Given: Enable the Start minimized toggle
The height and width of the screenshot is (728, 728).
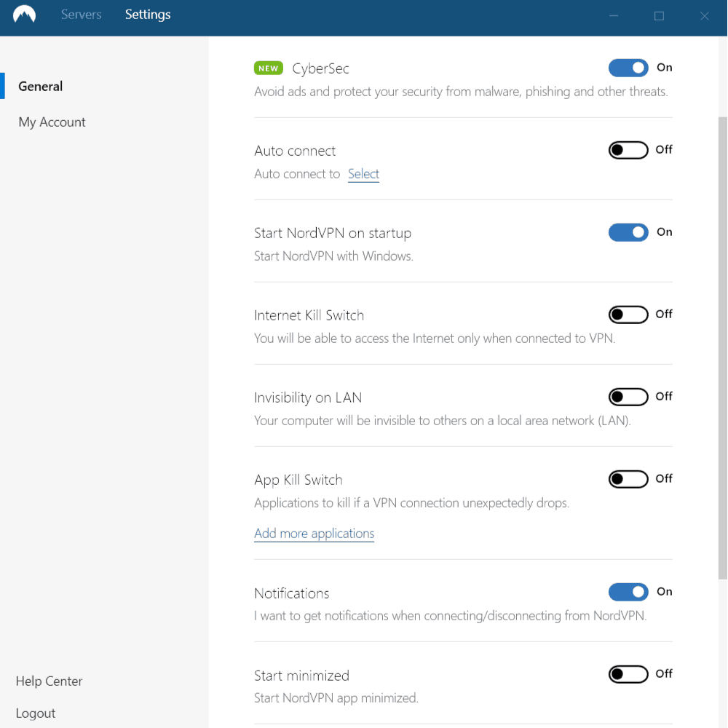Looking at the screenshot, I should [x=628, y=674].
